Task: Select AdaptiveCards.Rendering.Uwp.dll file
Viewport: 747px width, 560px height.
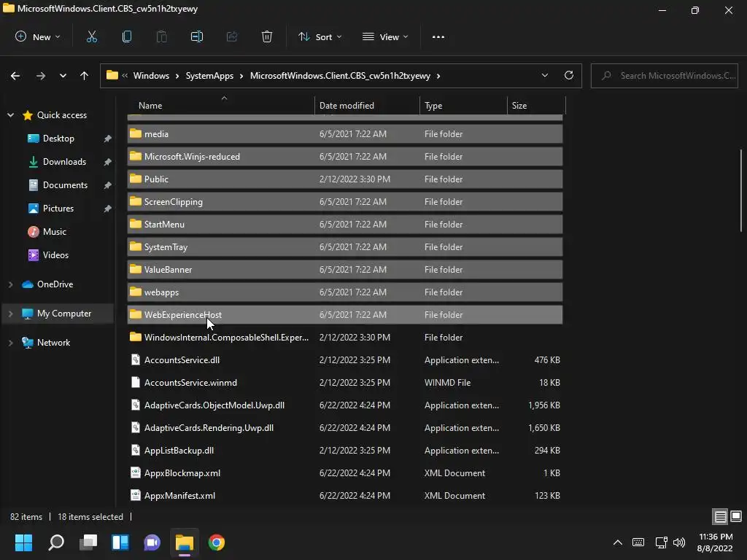Action: pyautogui.click(x=345, y=428)
